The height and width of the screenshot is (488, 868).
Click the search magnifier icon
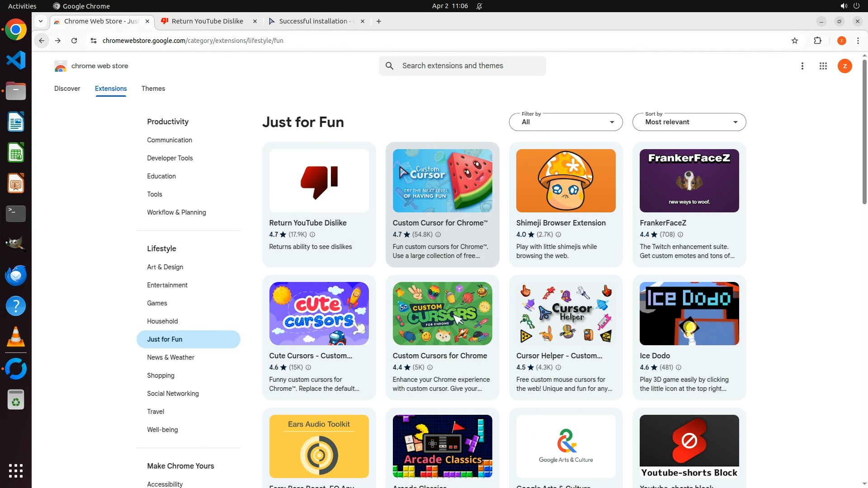click(x=389, y=66)
